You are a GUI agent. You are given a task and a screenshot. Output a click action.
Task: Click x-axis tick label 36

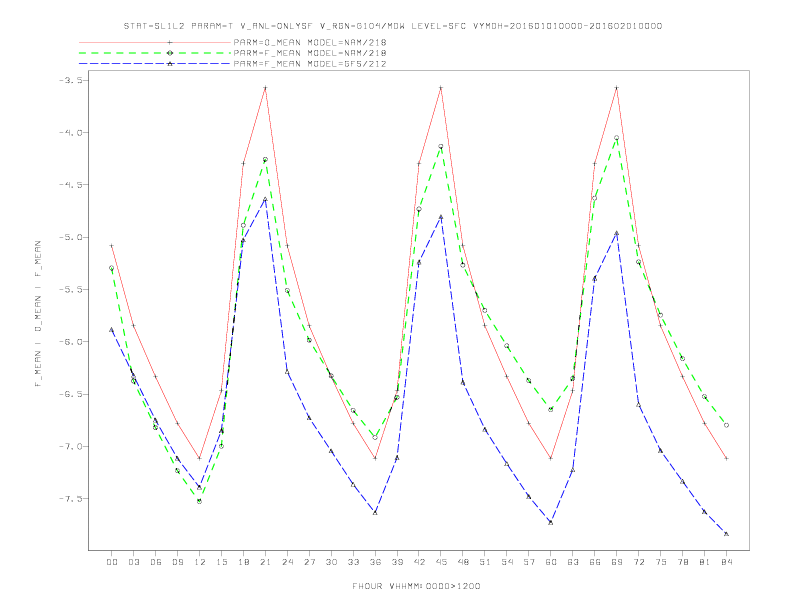tap(375, 562)
